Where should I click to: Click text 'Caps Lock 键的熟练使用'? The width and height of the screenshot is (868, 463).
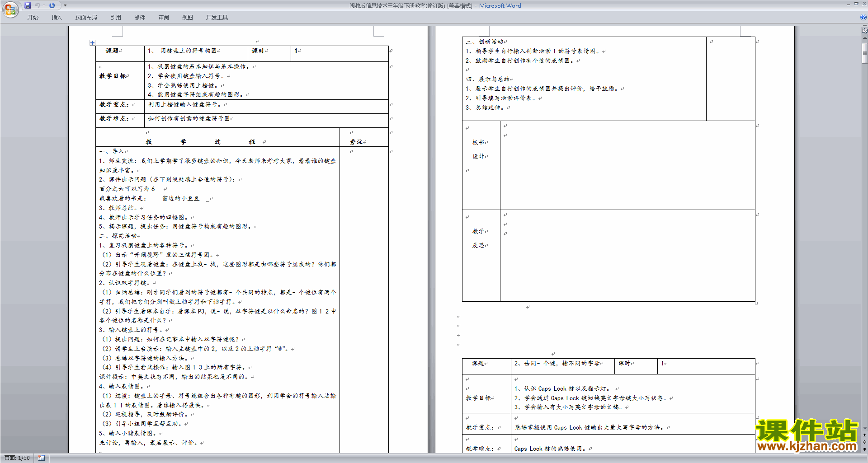(551, 449)
